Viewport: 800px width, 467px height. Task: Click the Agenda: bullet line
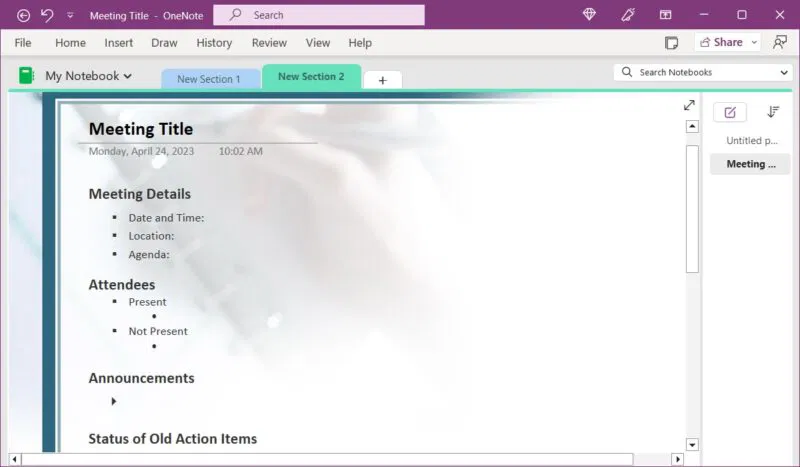pos(149,254)
